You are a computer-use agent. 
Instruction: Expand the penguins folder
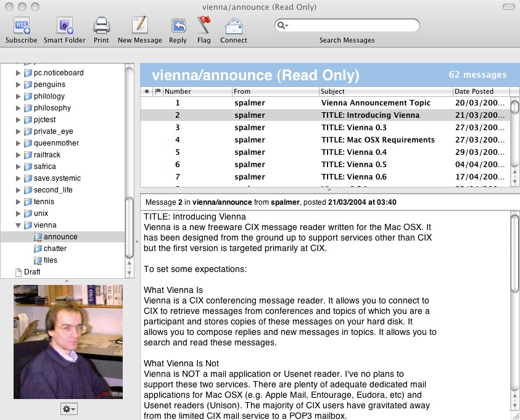point(18,84)
